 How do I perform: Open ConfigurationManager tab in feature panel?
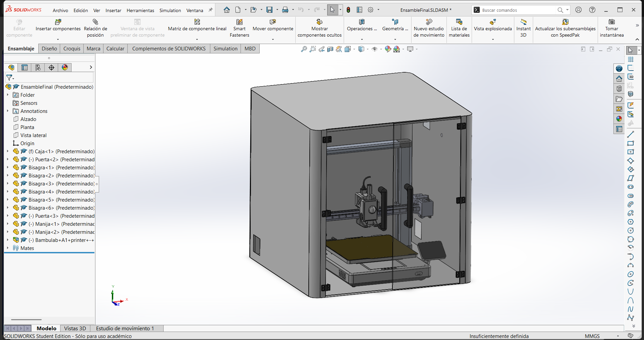pos(38,68)
